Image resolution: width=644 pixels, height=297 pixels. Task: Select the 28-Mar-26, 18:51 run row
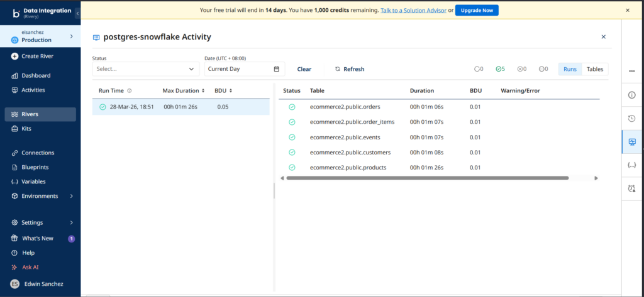coord(180,107)
